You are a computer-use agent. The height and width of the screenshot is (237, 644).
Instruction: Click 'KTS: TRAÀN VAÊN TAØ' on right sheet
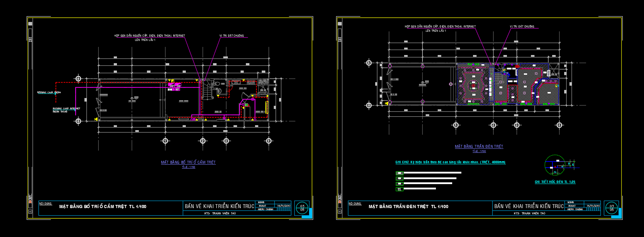530,213
